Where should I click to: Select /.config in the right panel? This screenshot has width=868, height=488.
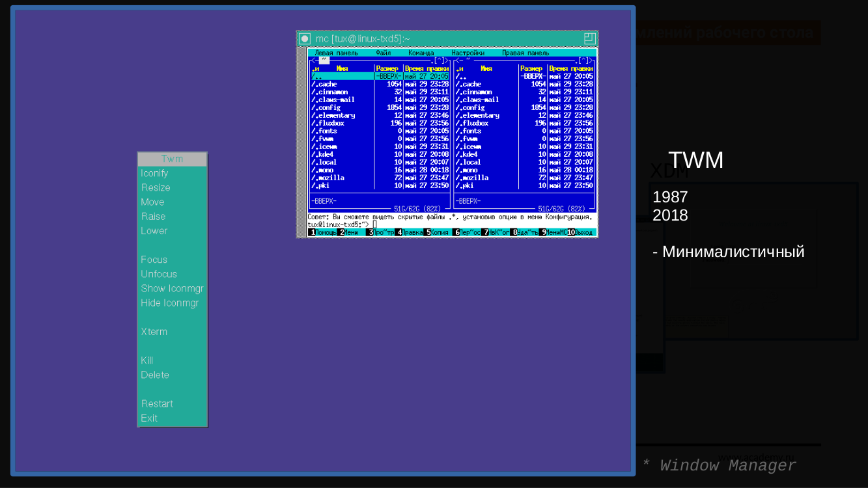tap(525, 107)
